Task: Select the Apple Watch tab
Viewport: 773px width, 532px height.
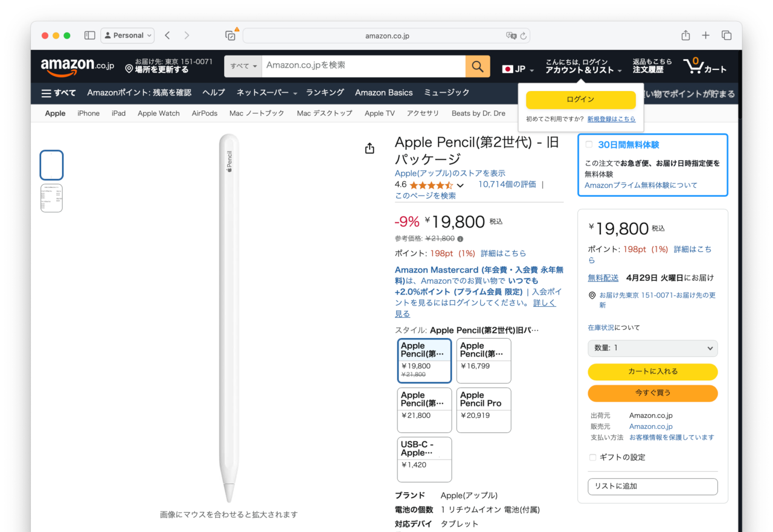Action: click(x=158, y=114)
